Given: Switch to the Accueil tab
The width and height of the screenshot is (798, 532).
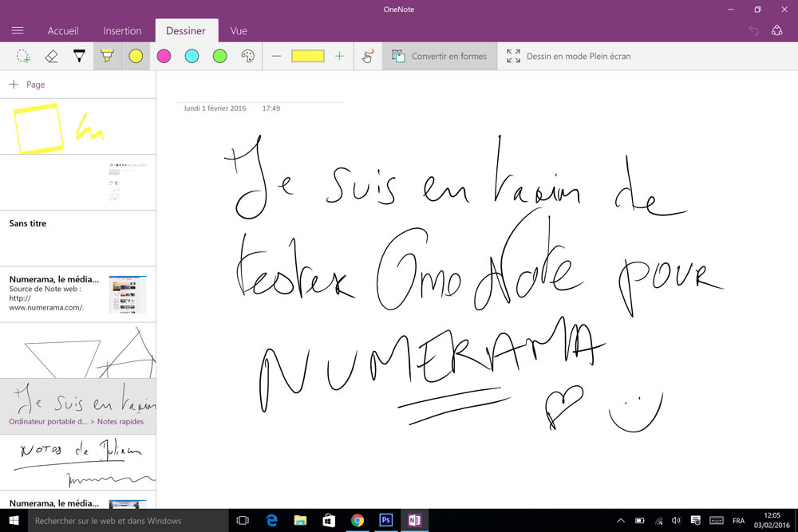Looking at the screenshot, I should [x=63, y=31].
